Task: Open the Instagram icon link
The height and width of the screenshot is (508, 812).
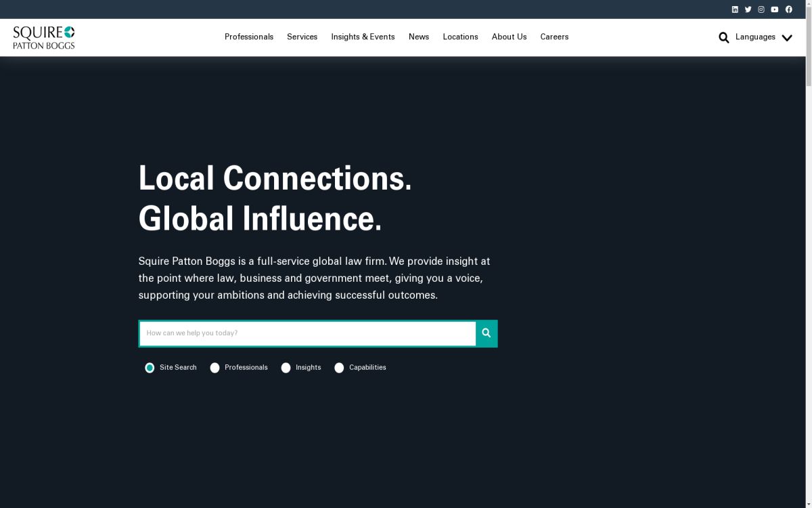Action: [x=761, y=9]
